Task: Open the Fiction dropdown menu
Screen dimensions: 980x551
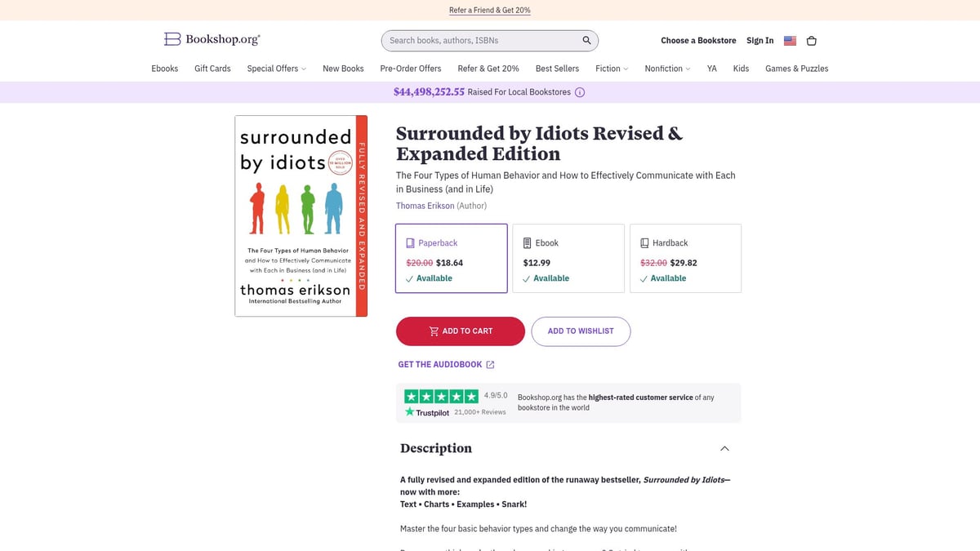Action: click(611, 69)
